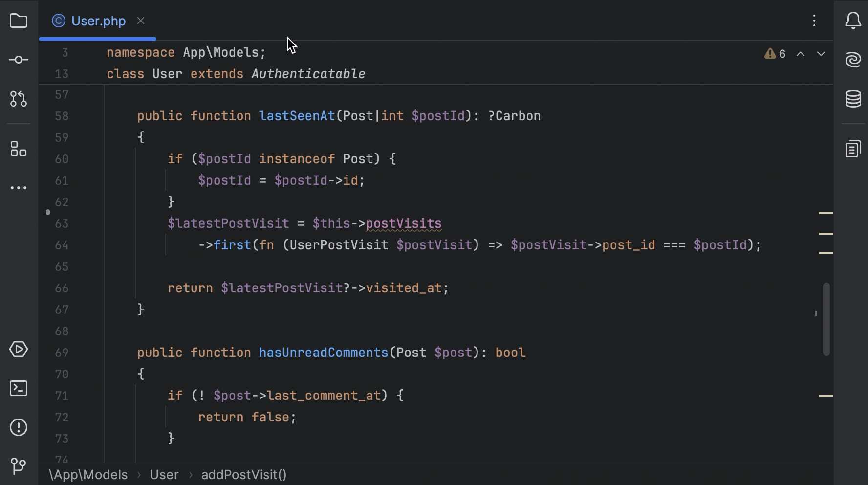
Task: Click the Authenticatable class name
Action: tap(308, 74)
